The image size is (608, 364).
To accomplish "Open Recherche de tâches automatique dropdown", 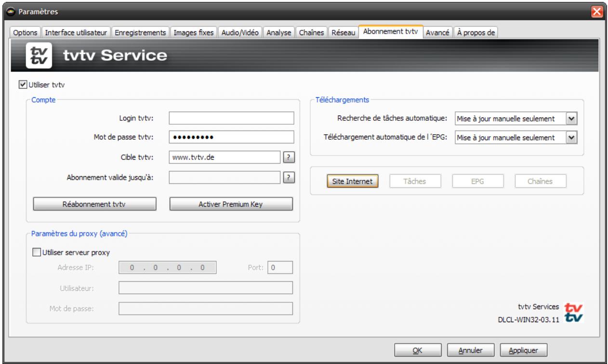I will 571,118.
